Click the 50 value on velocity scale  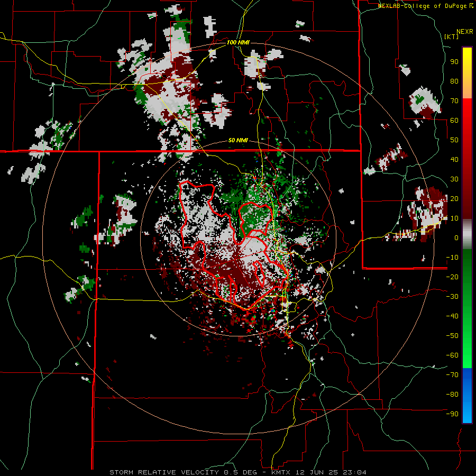454,140
